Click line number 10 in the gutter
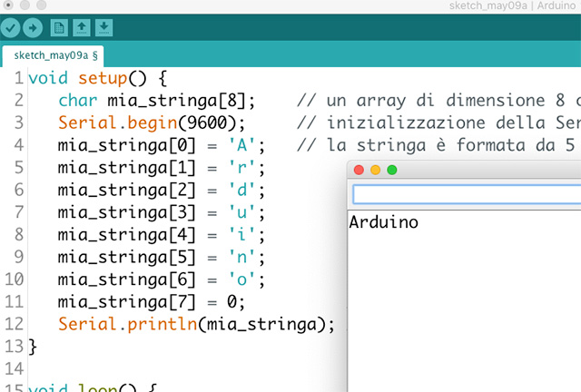 [15, 279]
